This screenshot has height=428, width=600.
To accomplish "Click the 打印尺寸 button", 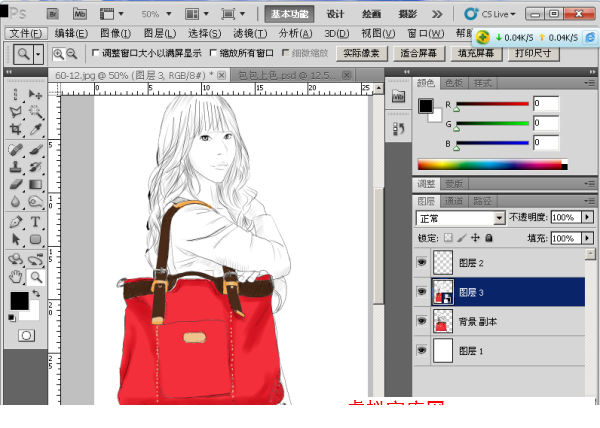I will [x=533, y=54].
